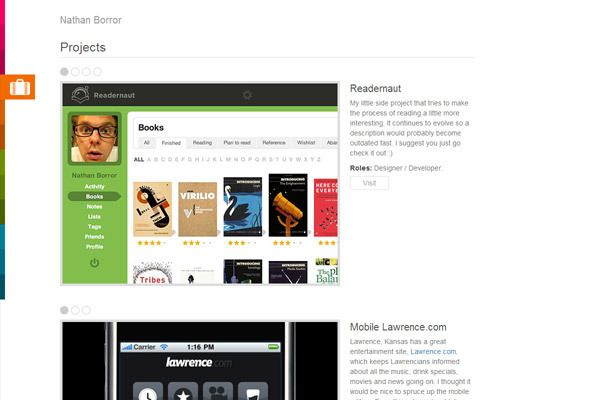This screenshot has width=600, height=400.
Task: Select the third Readernaut slideshow dot
Action: tap(86, 72)
